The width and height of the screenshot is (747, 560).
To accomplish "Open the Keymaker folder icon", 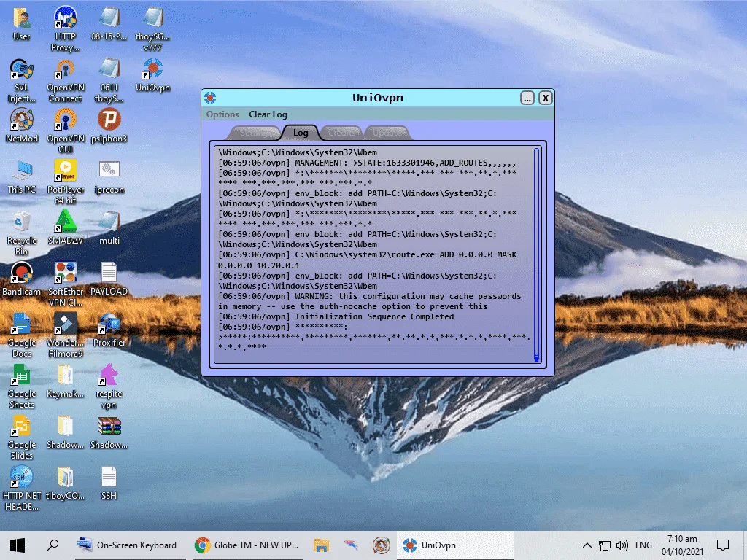I will [65, 381].
